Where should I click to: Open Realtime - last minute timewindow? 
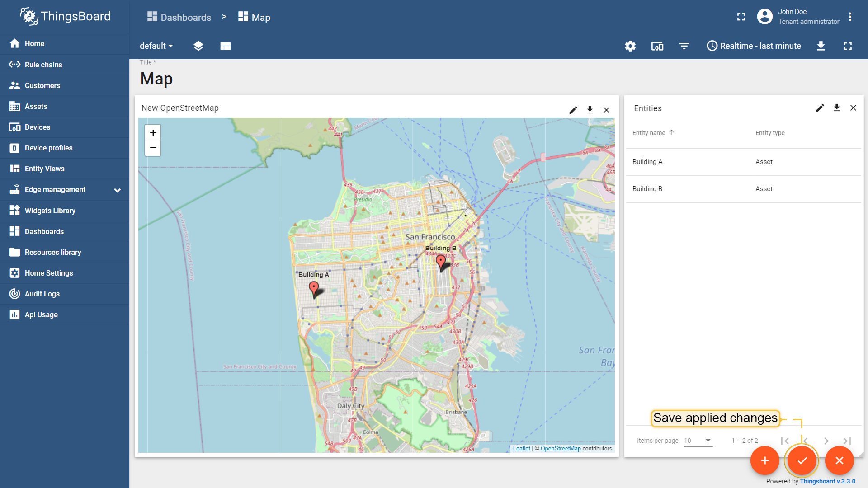(754, 46)
